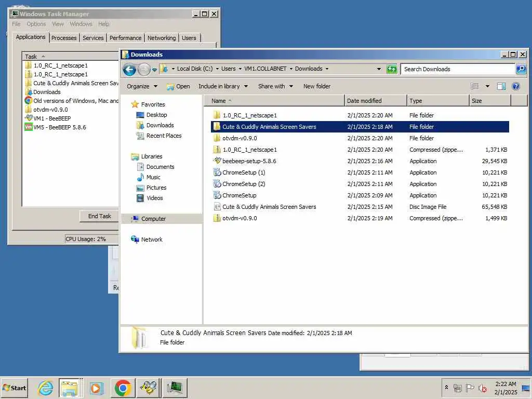Click the volume muted tray icon

(x=482, y=388)
